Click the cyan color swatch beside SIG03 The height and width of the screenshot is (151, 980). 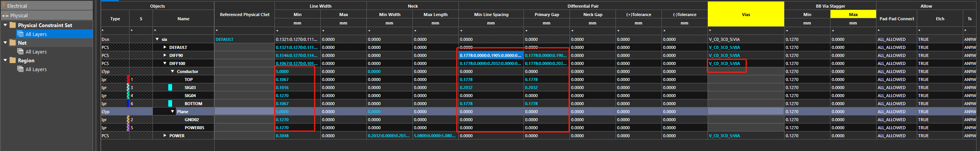pos(170,87)
